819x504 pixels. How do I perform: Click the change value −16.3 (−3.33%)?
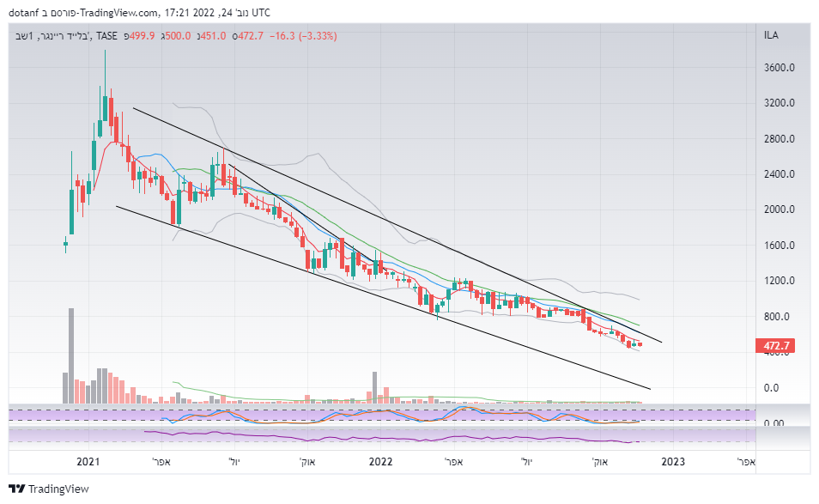(303, 35)
